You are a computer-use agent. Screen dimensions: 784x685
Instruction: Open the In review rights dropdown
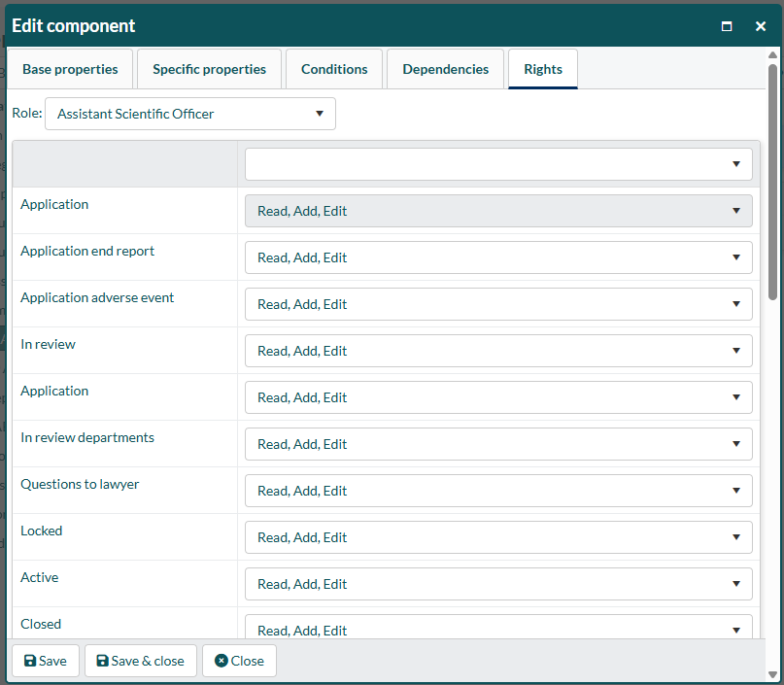pos(498,351)
